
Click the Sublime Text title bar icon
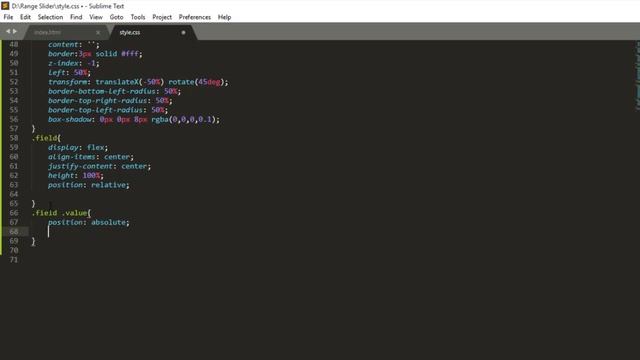click(x=5, y=6)
